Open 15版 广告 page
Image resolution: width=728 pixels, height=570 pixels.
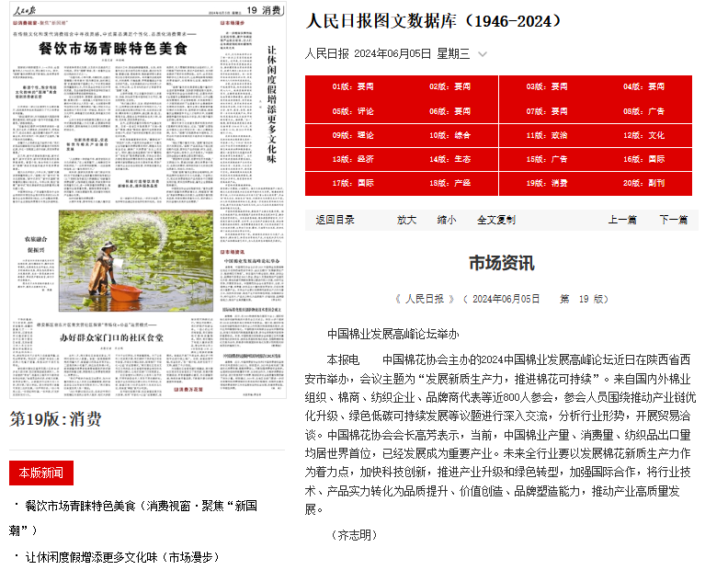(547, 159)
